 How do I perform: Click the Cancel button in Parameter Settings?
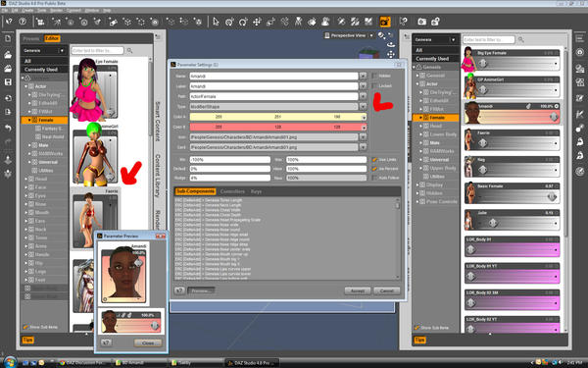tap(387, 290)
